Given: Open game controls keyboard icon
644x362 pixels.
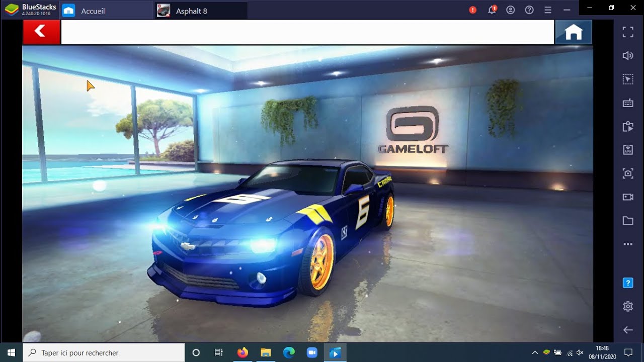Looking at the screenshot, I should [x=628, y=103].
